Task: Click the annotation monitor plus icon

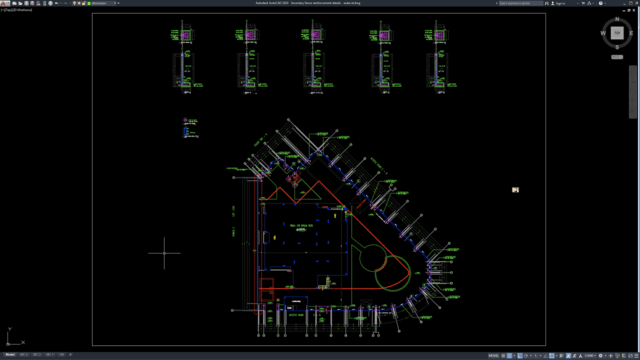Action: click(611, 356)
